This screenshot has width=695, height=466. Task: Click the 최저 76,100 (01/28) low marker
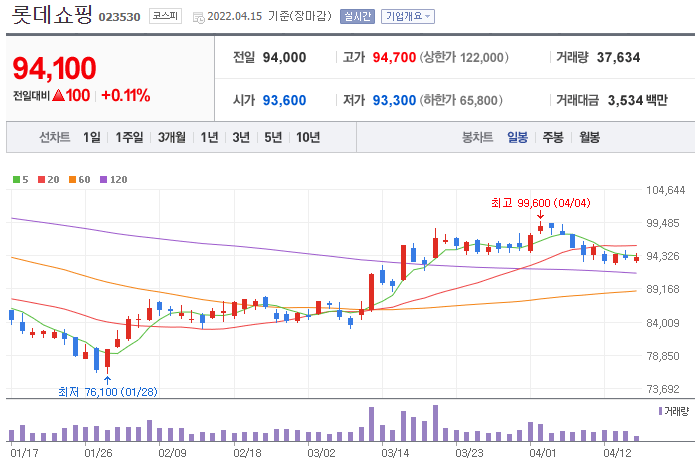[x=108, y=392]
